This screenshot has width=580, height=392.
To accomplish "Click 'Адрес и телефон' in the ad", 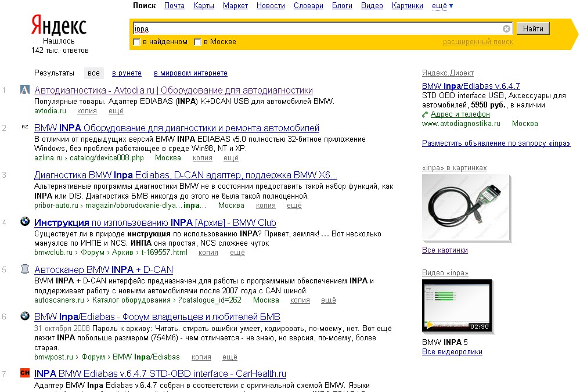I will 460,114.
